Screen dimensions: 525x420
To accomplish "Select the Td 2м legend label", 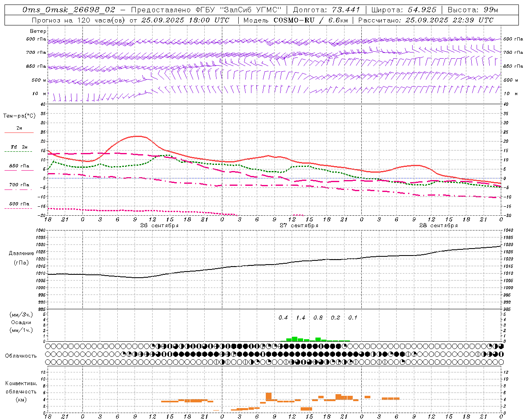I will click(19, 147).
